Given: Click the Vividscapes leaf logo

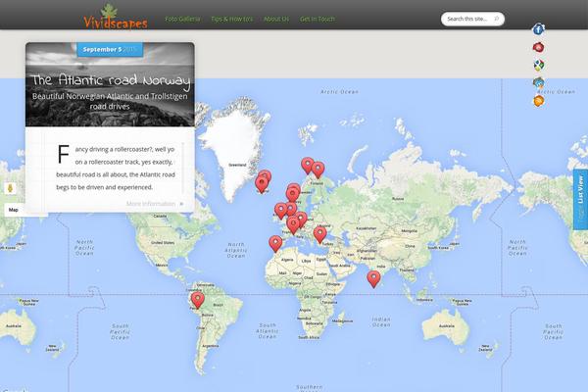Looking at the screenshot, I should [x=116, y=17].
